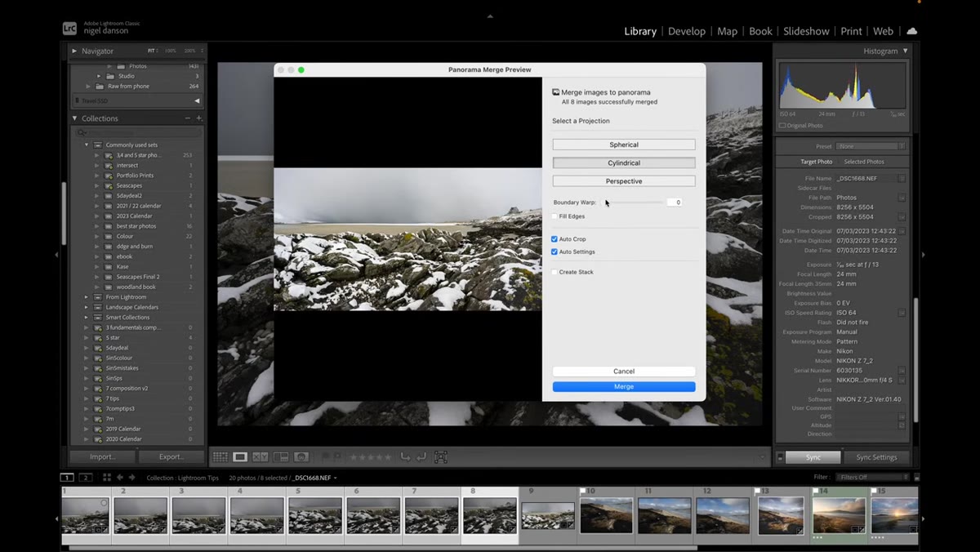
Task: Click the blue Merge button
Action: (x=624, y=387)
